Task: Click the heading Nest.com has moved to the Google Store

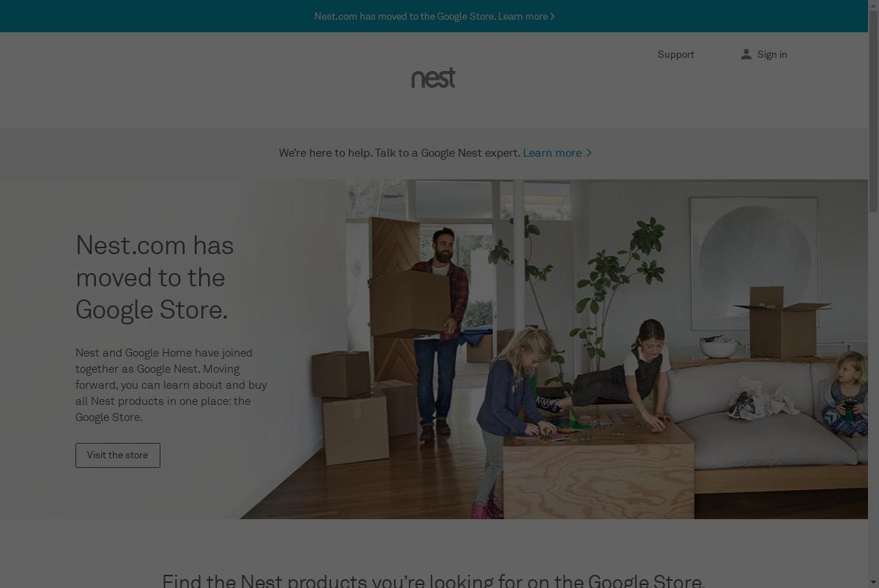Action: coord(155,278)
